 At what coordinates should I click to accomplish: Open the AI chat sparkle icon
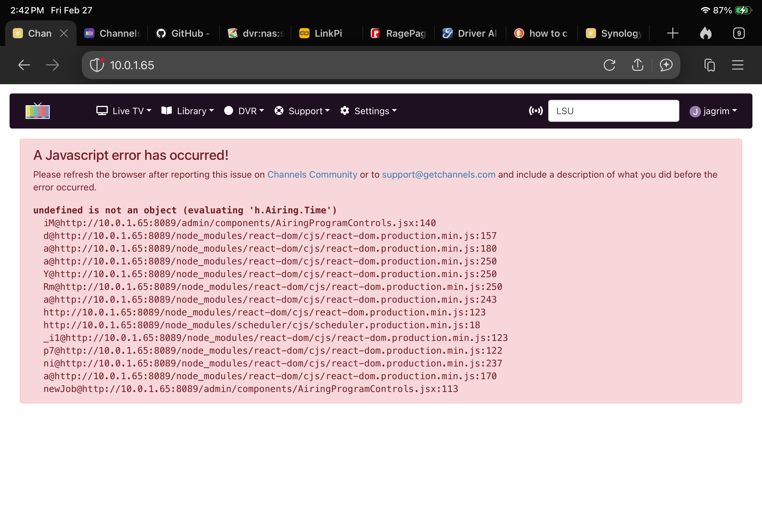[x=666, y=65]
